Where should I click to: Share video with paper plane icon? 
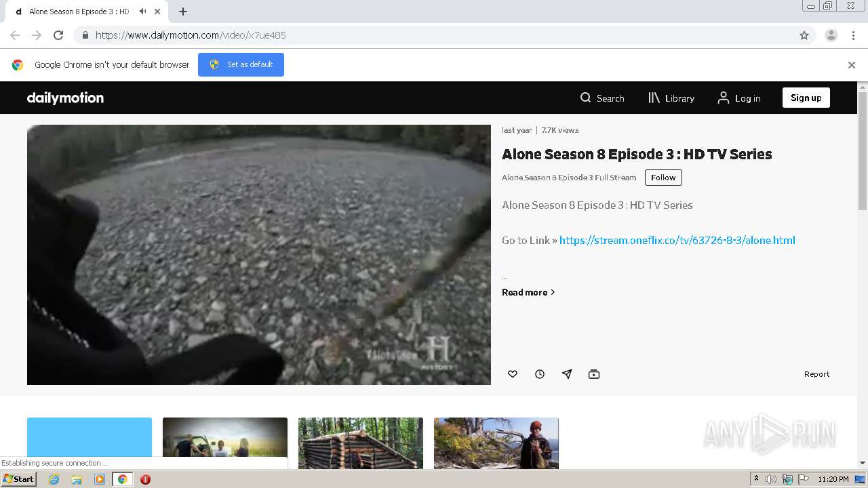[x=567, y=374]
